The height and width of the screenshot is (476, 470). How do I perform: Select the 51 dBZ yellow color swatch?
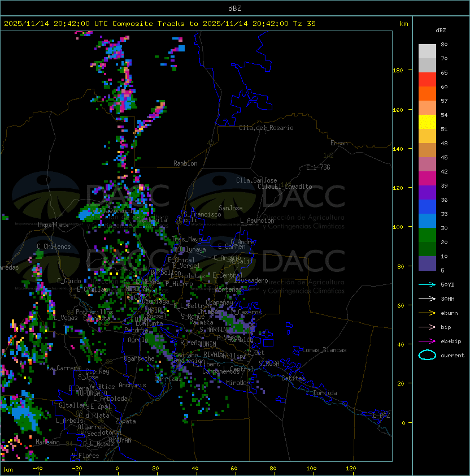pos(427,122)
